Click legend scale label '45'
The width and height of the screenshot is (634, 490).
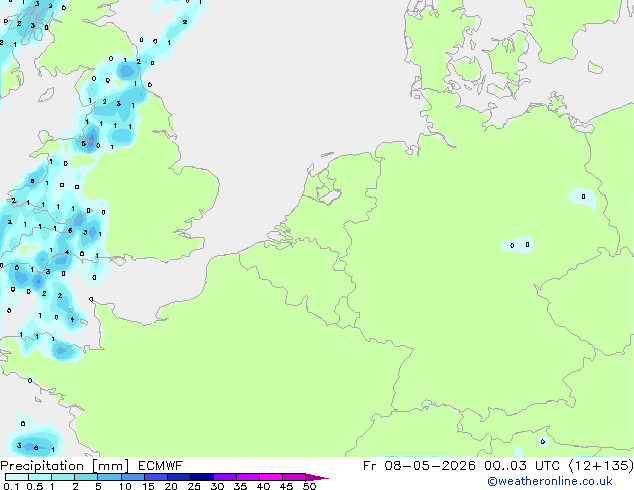click(286, 486)
